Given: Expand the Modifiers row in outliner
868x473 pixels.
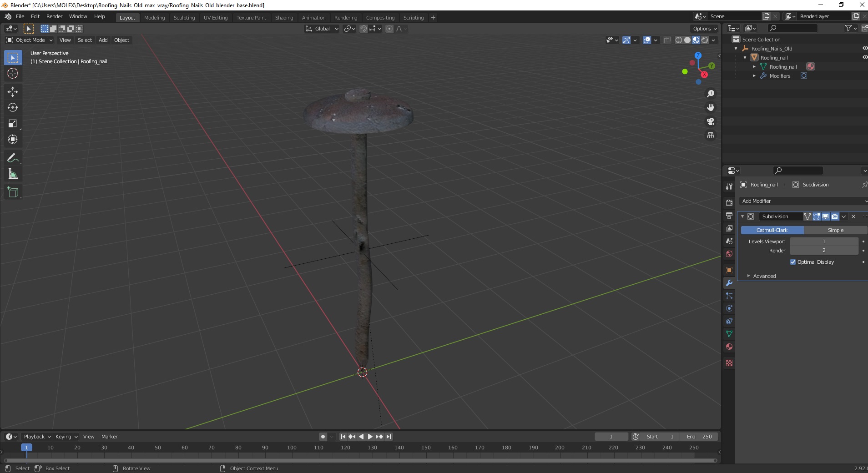Looking at the screenshot, I should (754, 76).
